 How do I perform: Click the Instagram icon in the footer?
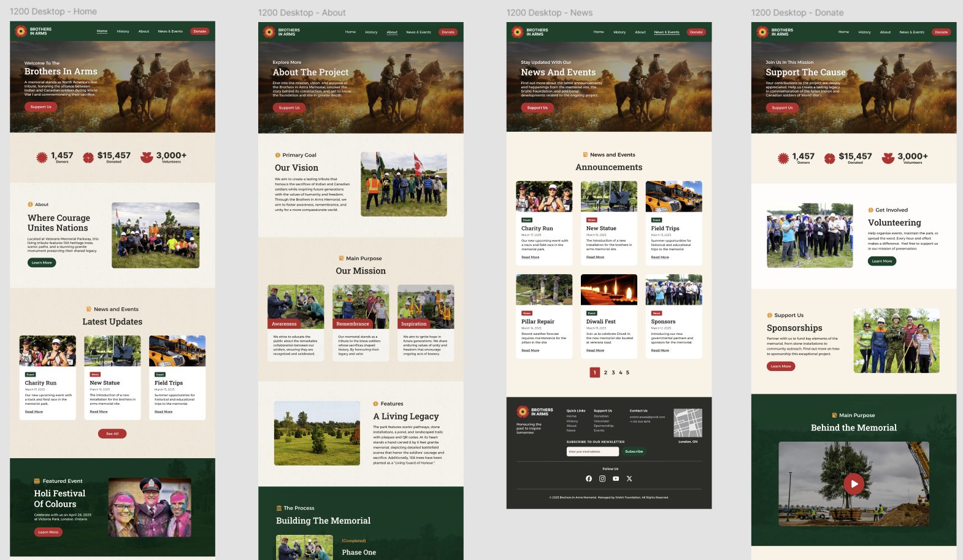pyautogui.click(x=602, y=478)
